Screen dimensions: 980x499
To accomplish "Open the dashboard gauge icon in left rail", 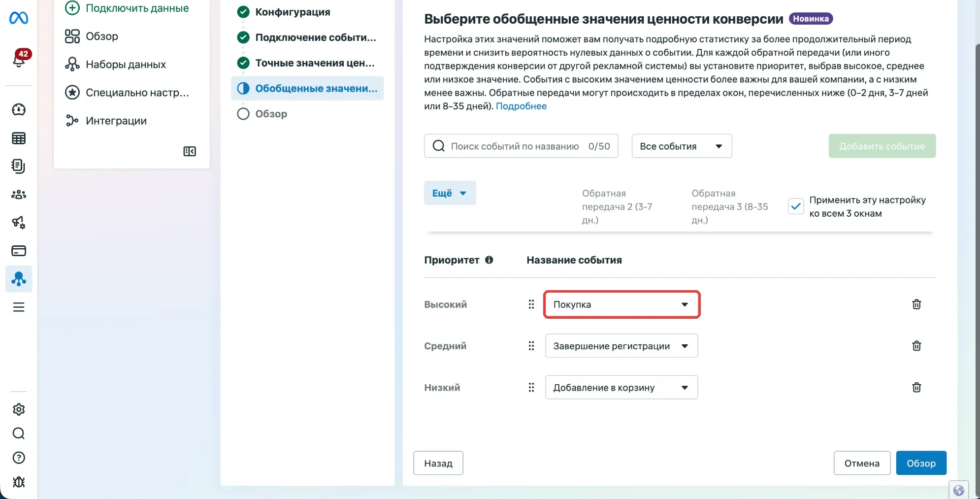I will [x=19, y=110].
